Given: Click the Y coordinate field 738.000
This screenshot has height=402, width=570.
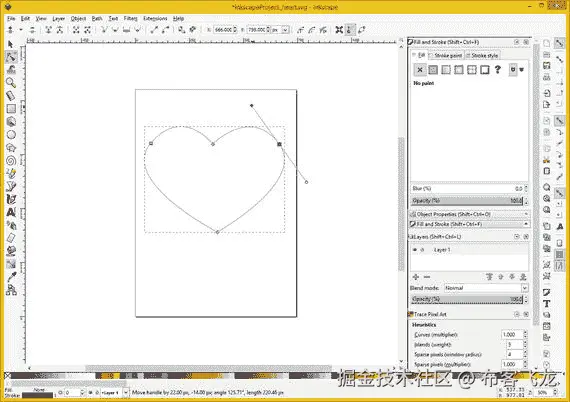Looking at the screenshot, I should [258, 30].
